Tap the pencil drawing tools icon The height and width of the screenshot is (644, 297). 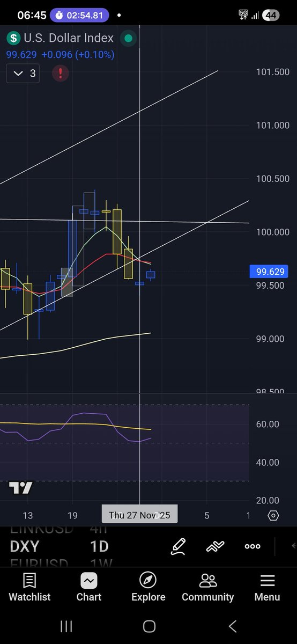point(179,546)
